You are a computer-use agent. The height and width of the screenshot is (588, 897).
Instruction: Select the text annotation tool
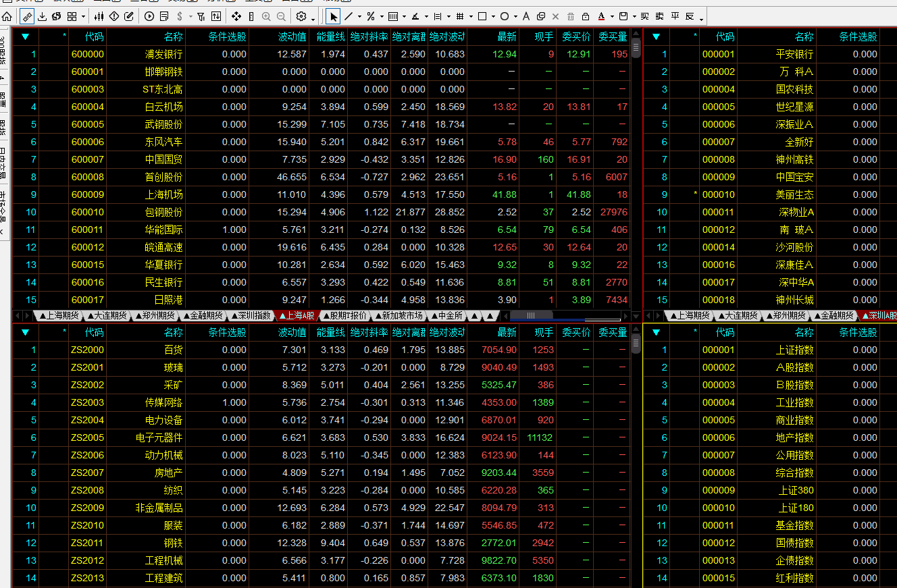[526, 16]
